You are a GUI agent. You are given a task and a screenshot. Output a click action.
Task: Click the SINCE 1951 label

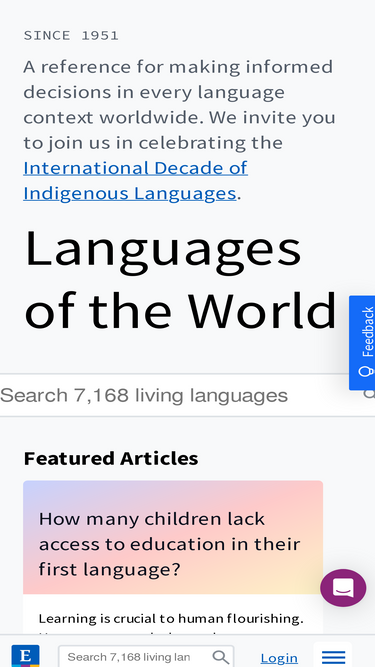pos(71,35)
